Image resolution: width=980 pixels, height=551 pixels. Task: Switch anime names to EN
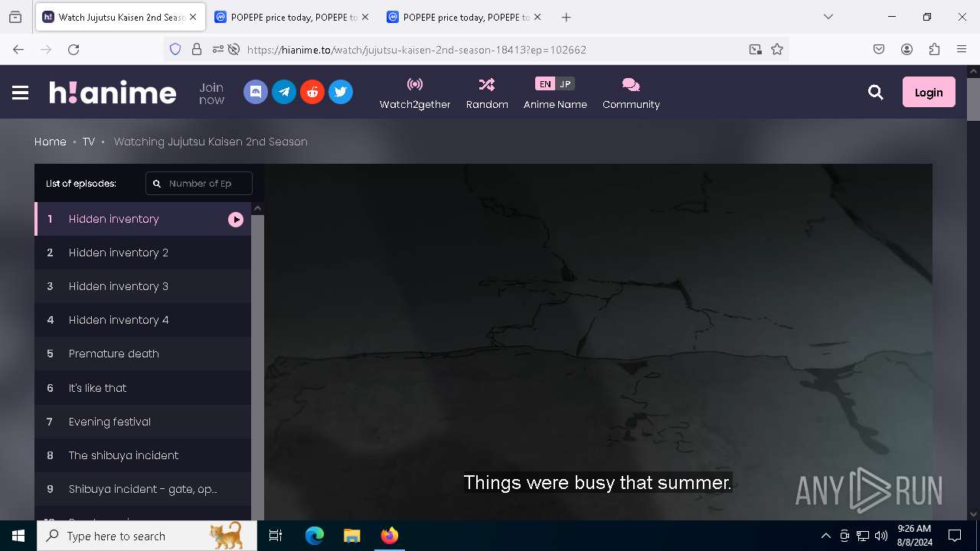[545, 84]
